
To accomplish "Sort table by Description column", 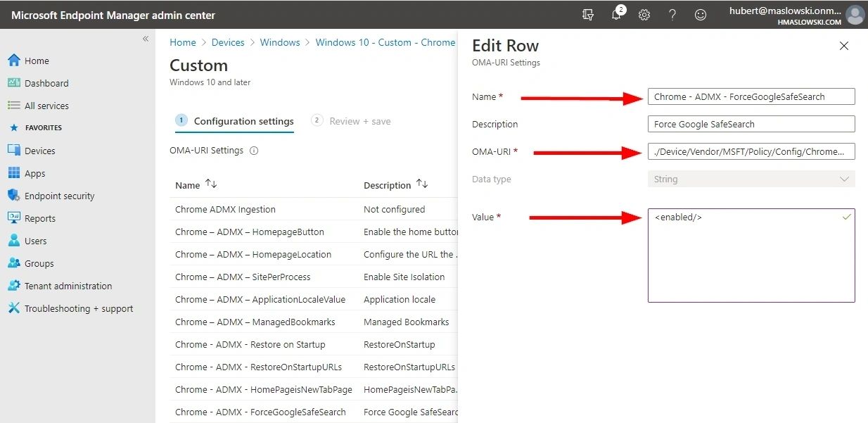I will point(396,185).
